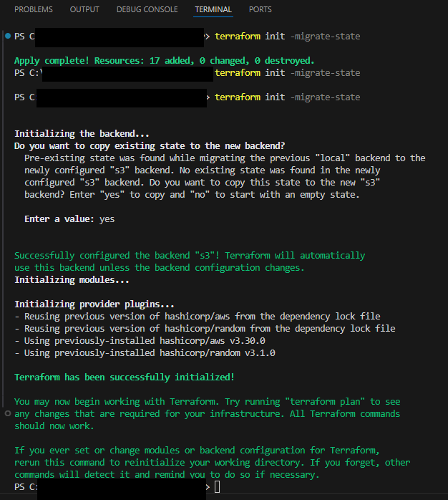
Task: Click 'Reusing previous version of hashicorp/random' line
Action: pos(205,329)
